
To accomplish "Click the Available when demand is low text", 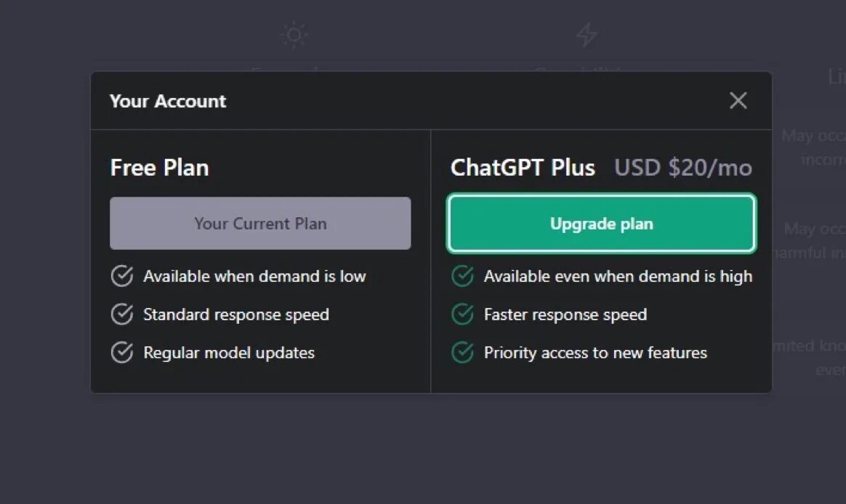I will (254, 276).
